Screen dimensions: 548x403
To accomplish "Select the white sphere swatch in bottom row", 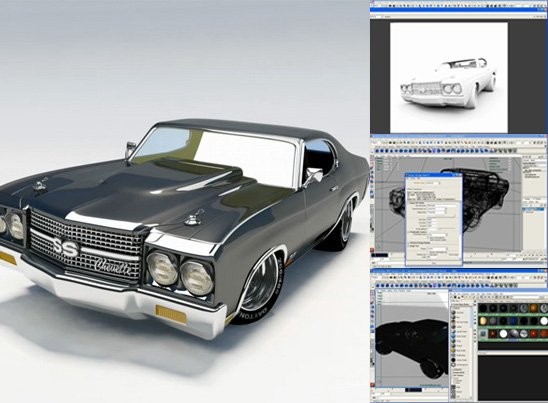I will click(503, 333).
